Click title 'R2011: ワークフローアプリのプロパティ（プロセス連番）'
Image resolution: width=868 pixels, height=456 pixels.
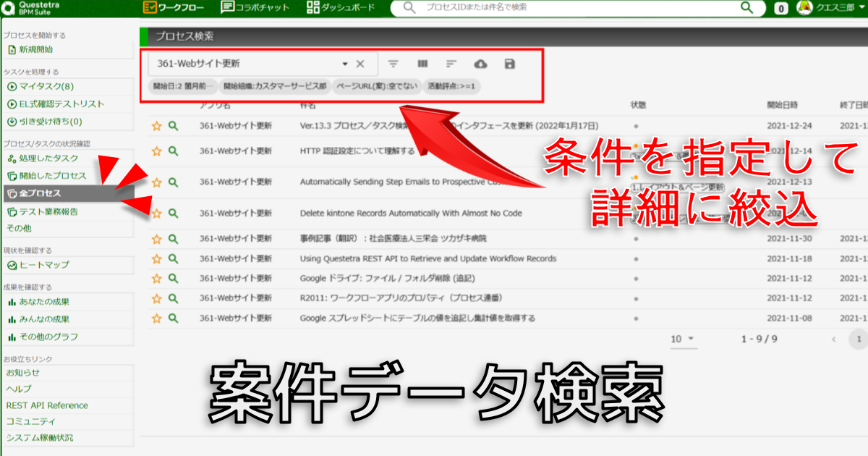401,297
